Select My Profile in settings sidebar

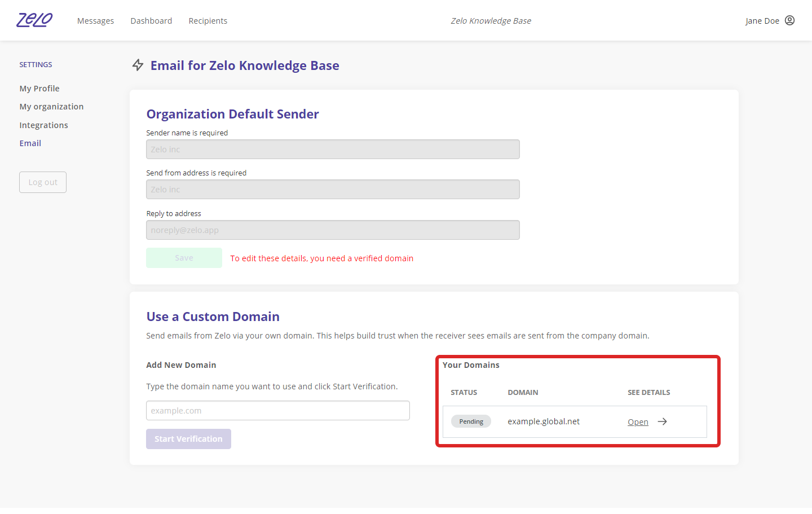tap(39, 89)
